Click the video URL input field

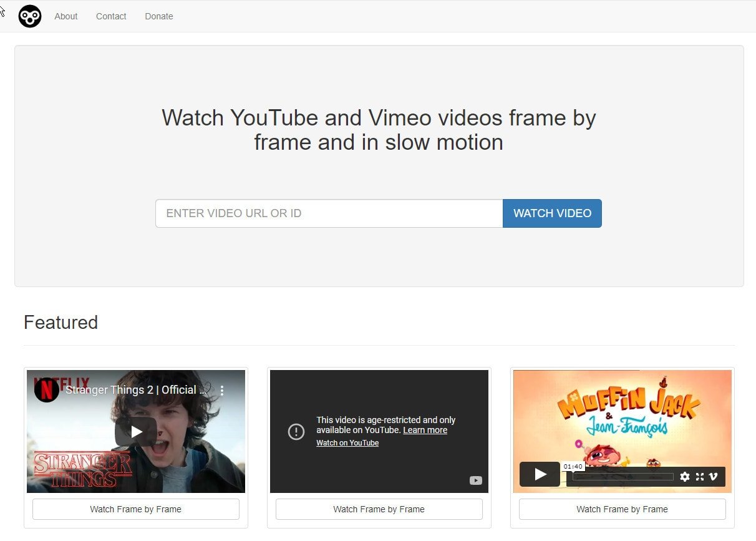(329, 213)
